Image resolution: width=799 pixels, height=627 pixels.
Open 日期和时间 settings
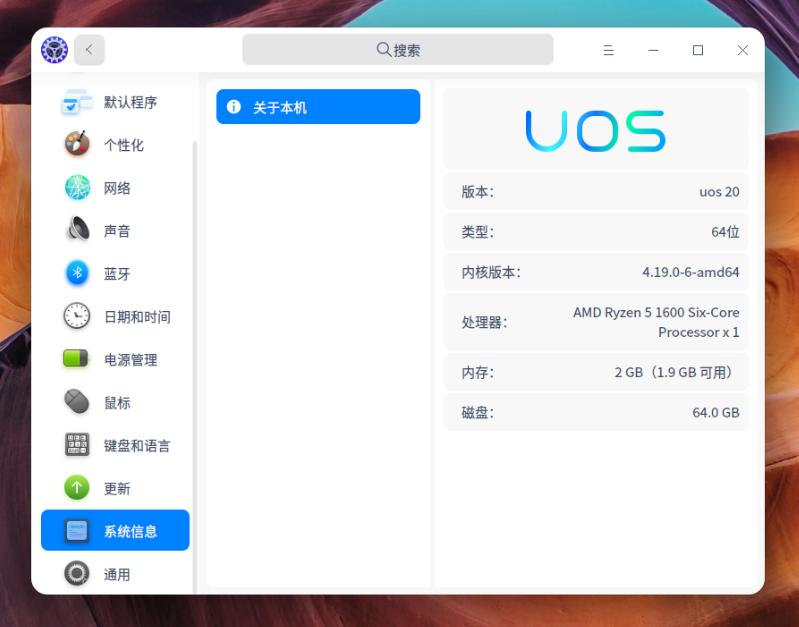(115, 317)
